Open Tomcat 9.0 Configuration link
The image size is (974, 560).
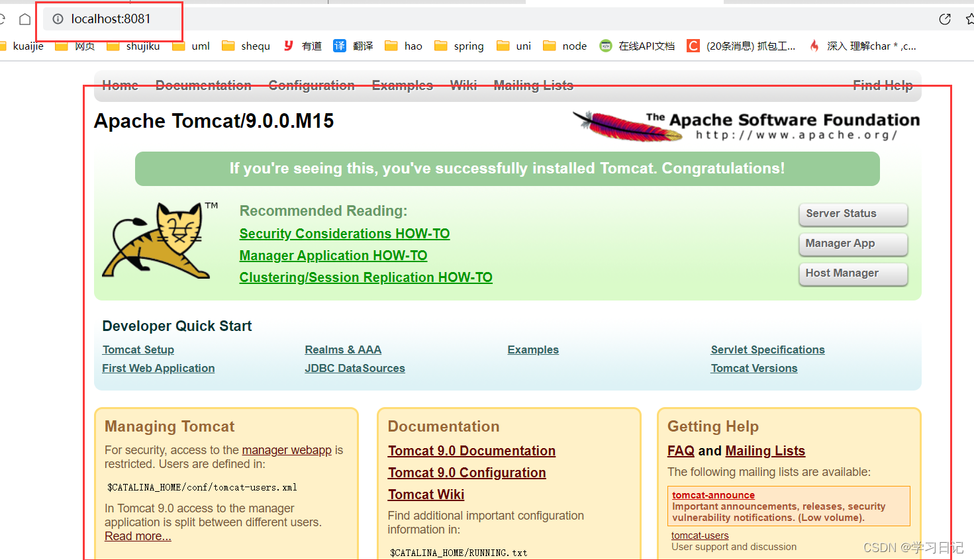[x=467, y=473]
